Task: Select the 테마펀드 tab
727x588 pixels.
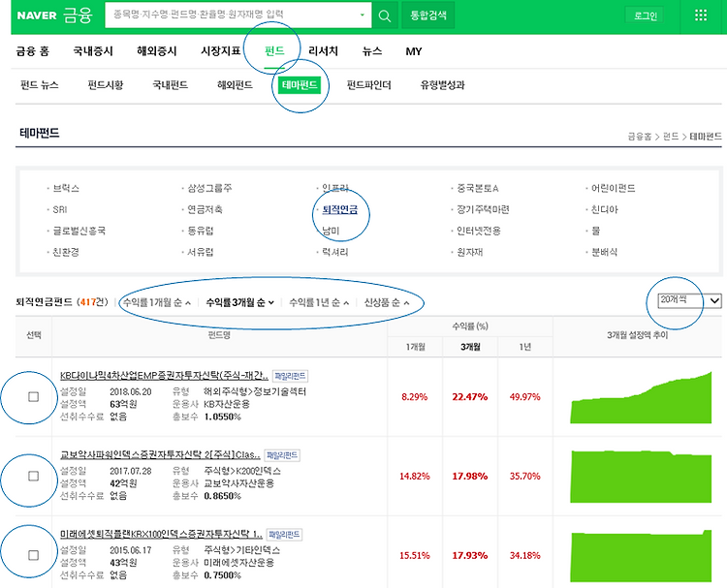Action: (x=300, y=85)
